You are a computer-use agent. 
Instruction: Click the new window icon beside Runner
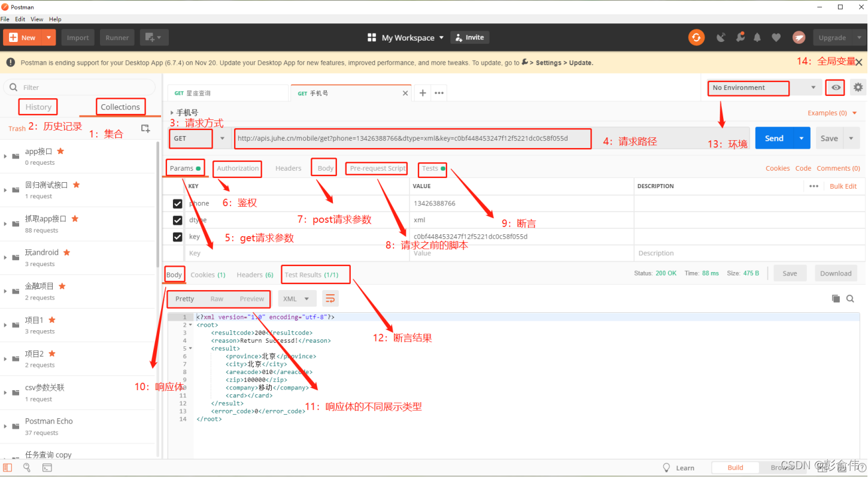154,37
